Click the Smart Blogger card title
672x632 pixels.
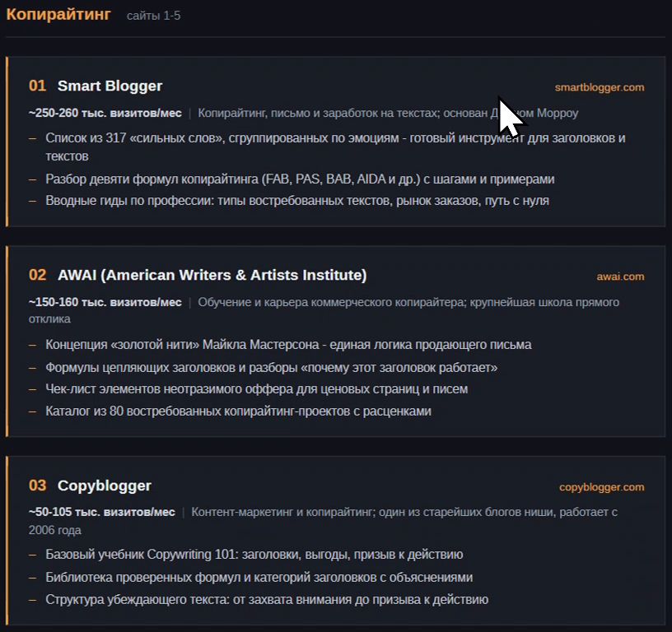pyautogui.click(x=110, y=86)
